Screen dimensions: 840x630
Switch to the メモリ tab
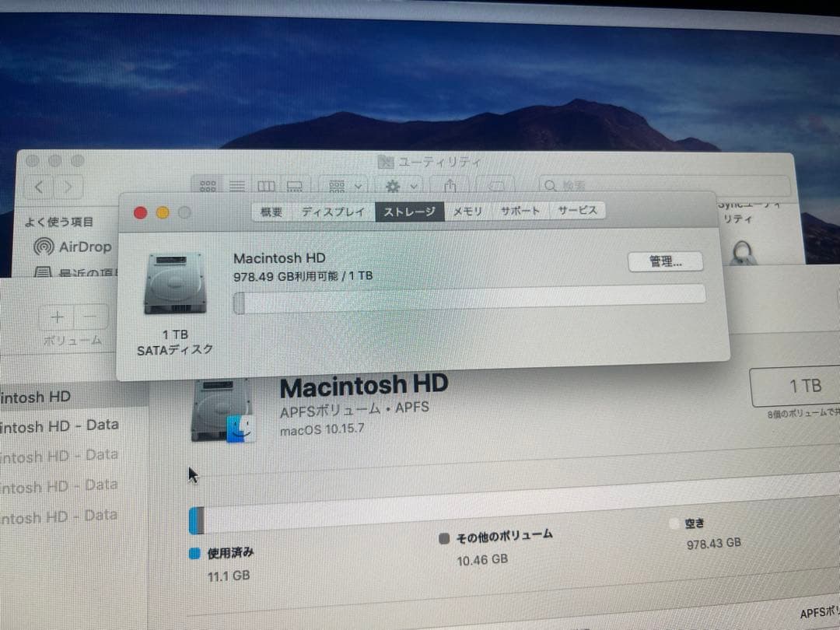point(467,211)
